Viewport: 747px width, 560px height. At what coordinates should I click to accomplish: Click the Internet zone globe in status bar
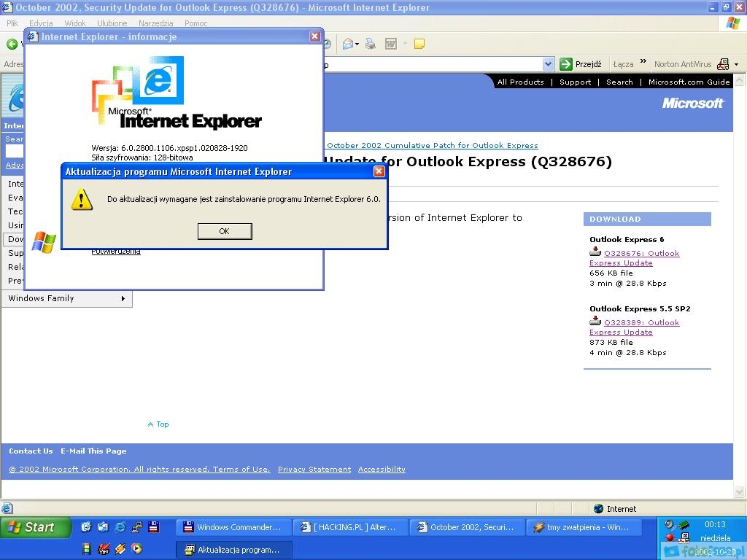pyautogui.click(x=599, y=508)
